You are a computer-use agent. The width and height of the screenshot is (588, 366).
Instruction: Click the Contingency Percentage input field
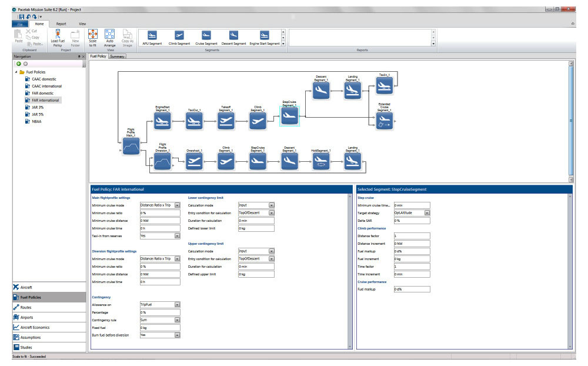pyautogui.click(x=160, y=312)
